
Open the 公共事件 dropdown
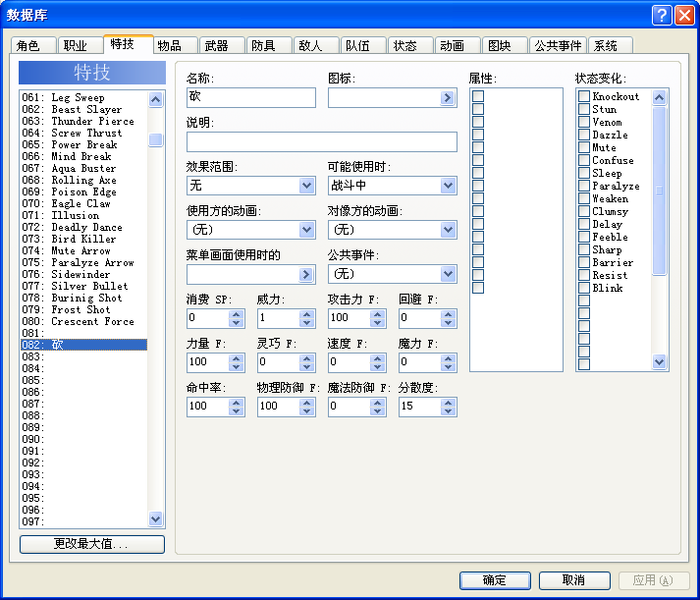coord(448,274)
